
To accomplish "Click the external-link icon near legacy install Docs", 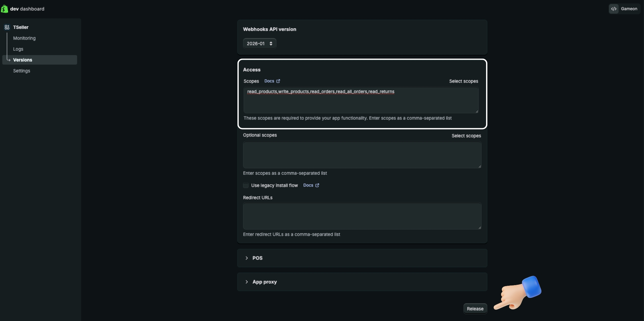I will click(x=317, y=185).
